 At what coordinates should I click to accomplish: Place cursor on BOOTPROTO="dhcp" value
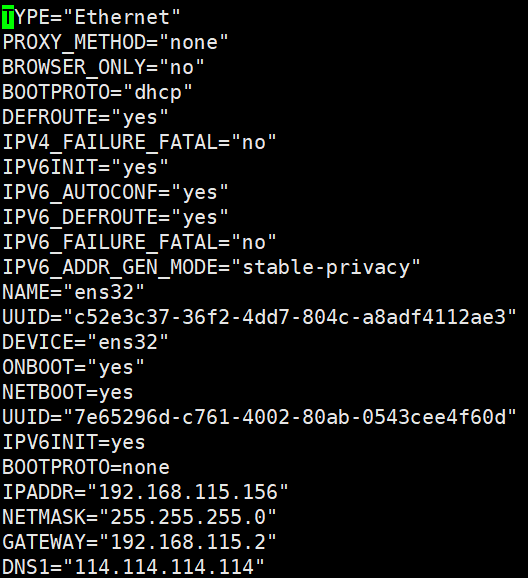click(158, 92)
